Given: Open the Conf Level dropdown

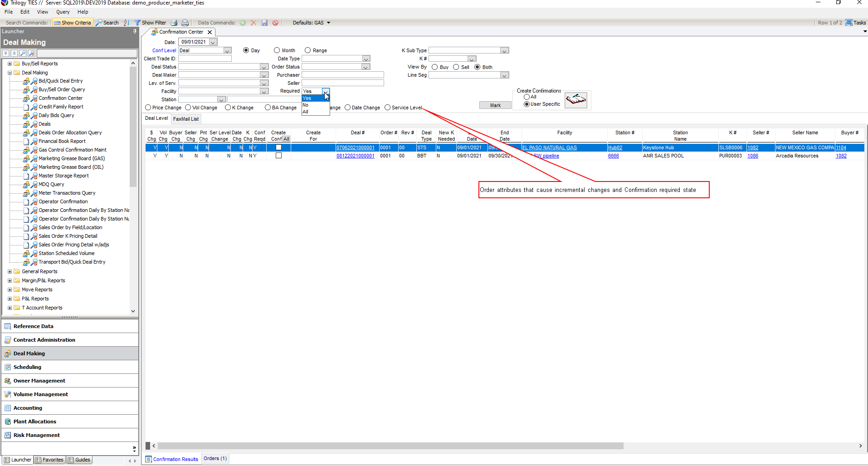Looking at the screenshot, I should click(228, 50).
